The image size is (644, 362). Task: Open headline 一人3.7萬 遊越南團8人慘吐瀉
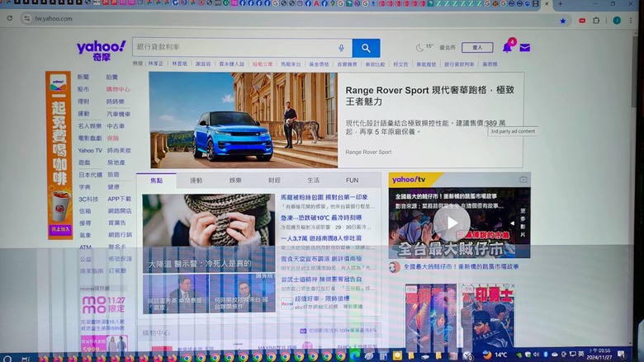(321, 238)
